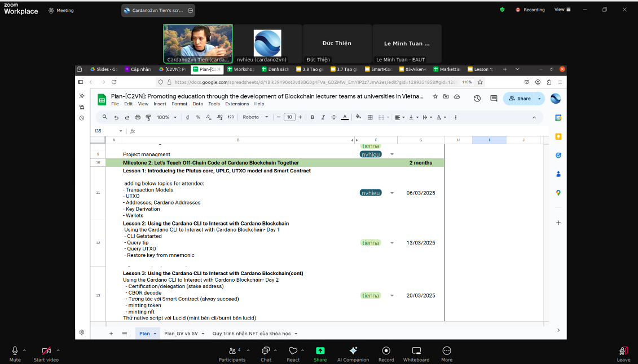Click the Zoom Mute microphone button
This screenshot has width=638, height=364.
(x=15, y=353)
